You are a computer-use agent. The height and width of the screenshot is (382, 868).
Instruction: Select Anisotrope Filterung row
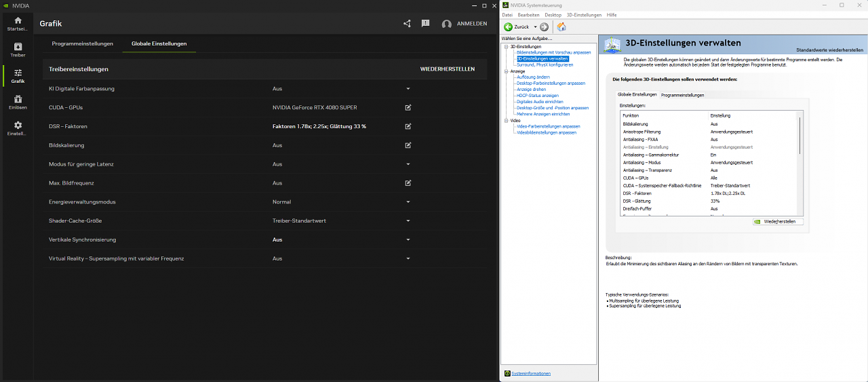pyautogui.click(x=709, y=132)
